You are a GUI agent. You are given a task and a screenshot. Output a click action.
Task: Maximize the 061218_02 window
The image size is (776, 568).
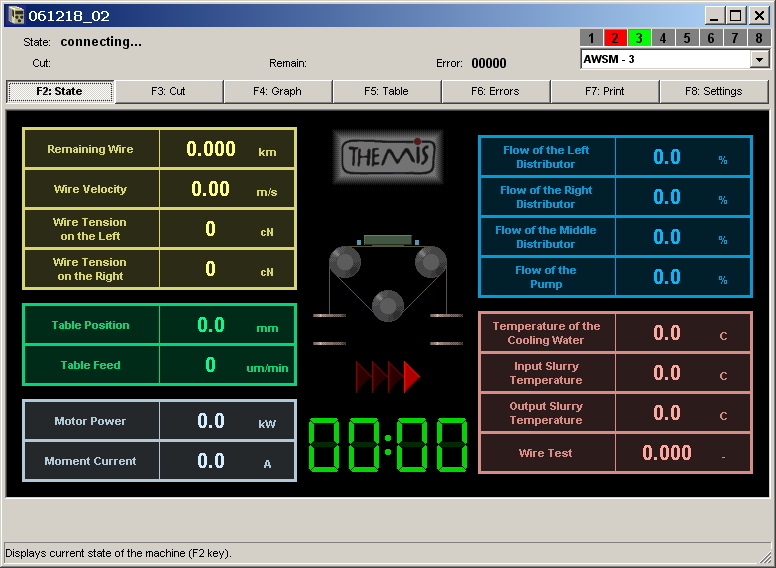(x=735, y=15)
